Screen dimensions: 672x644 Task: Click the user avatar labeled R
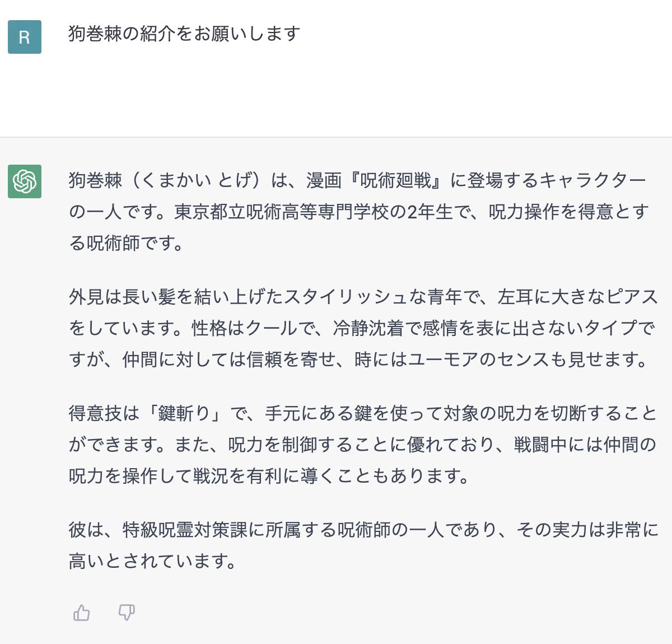[x=25, y=37]
